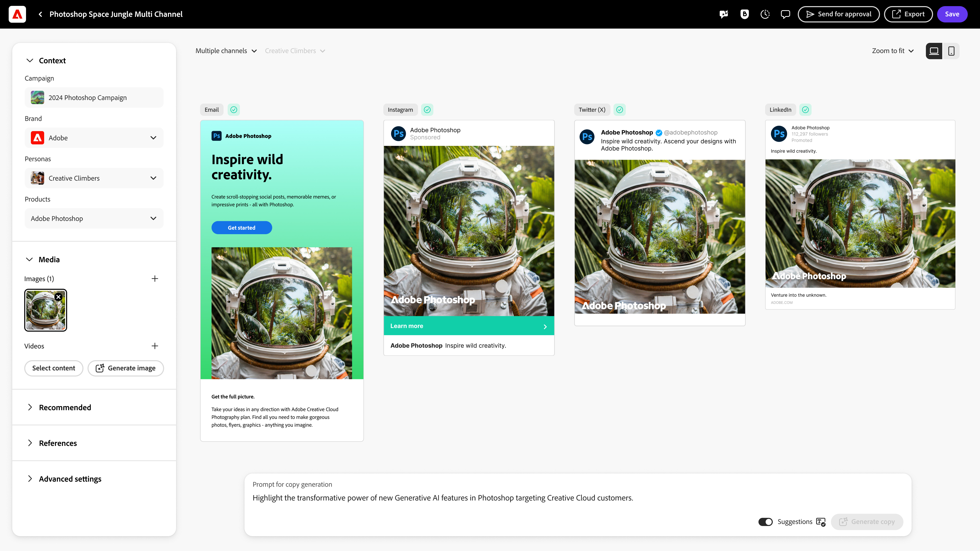The width and height of the screenshot is (980, 551).
Task: Click the back arrow beside project title
Action: [x=40, y=14]
